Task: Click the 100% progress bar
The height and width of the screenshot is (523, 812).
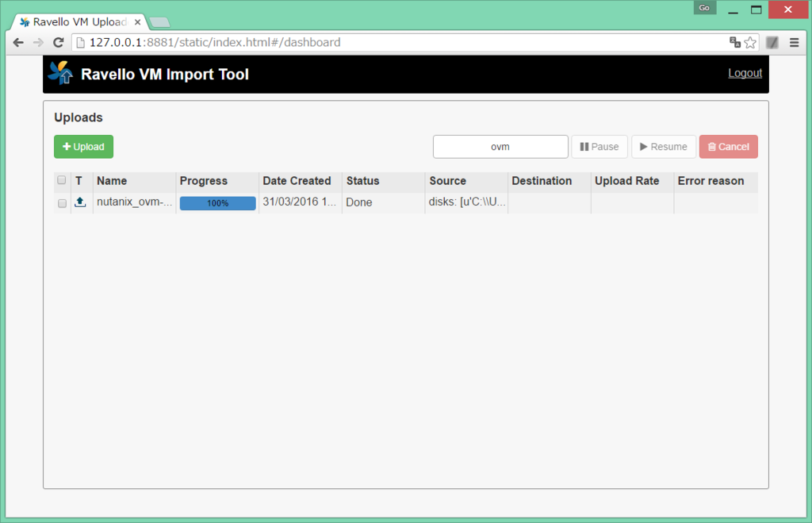Action: [217, 203]
